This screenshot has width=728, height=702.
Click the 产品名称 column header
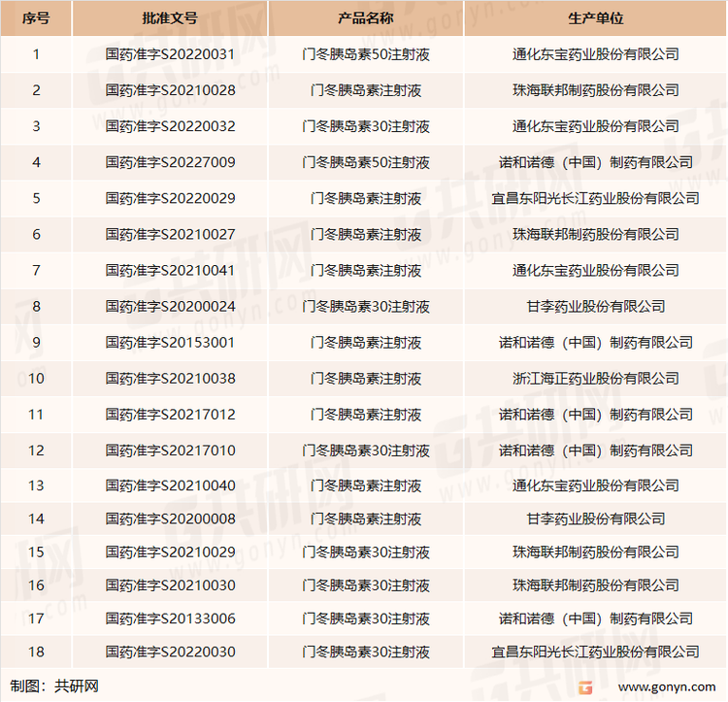tap(366, 18)
